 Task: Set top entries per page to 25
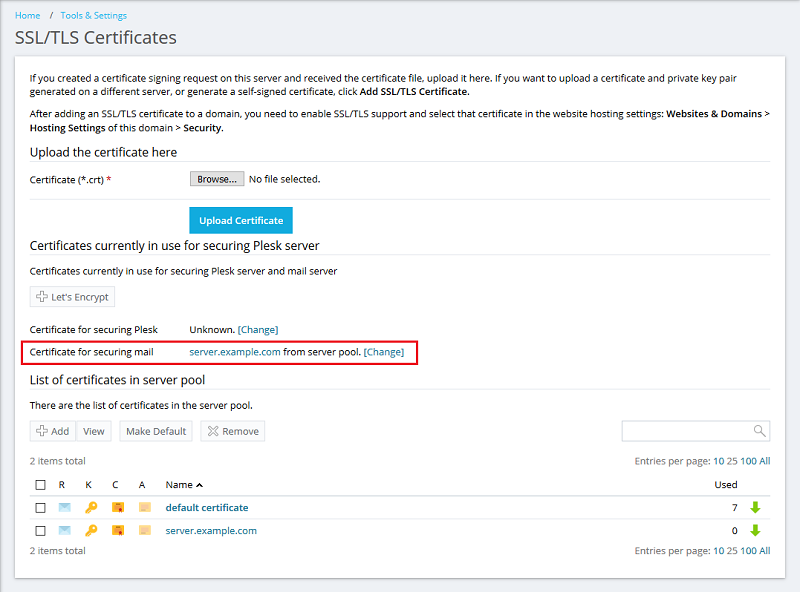[732, 461]
